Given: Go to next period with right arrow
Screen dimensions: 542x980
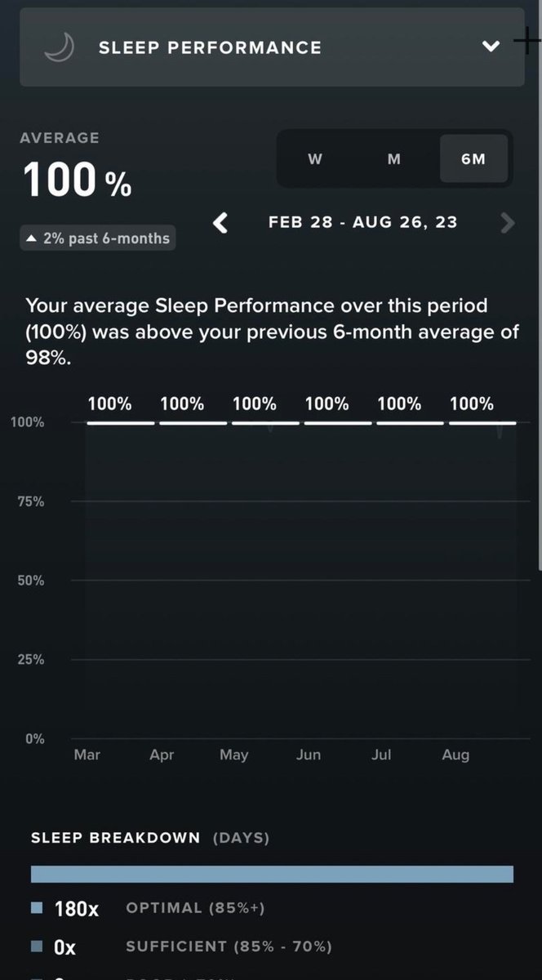Looking at the screenshot, I should (508, 222).
